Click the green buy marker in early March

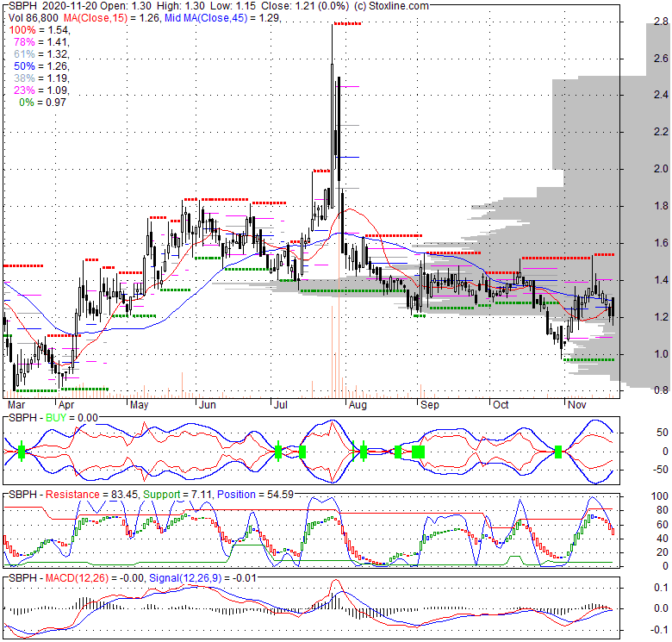pos(22,452)
